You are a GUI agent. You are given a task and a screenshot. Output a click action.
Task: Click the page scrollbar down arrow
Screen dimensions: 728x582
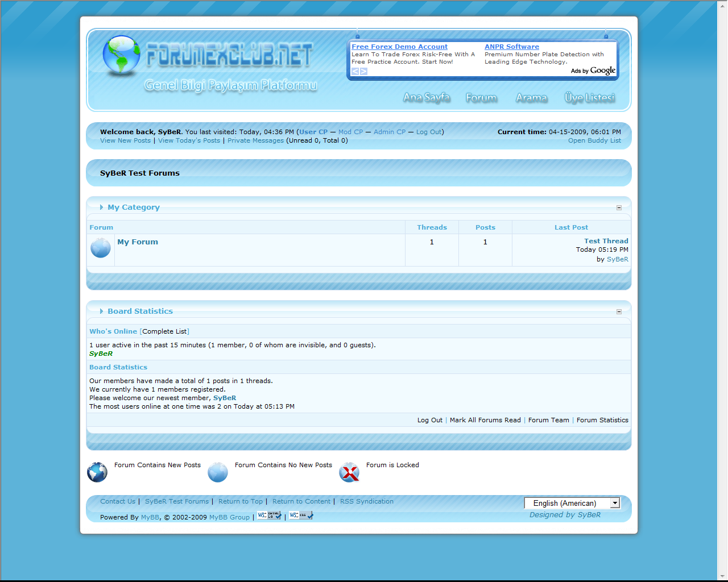click(722, 575)
